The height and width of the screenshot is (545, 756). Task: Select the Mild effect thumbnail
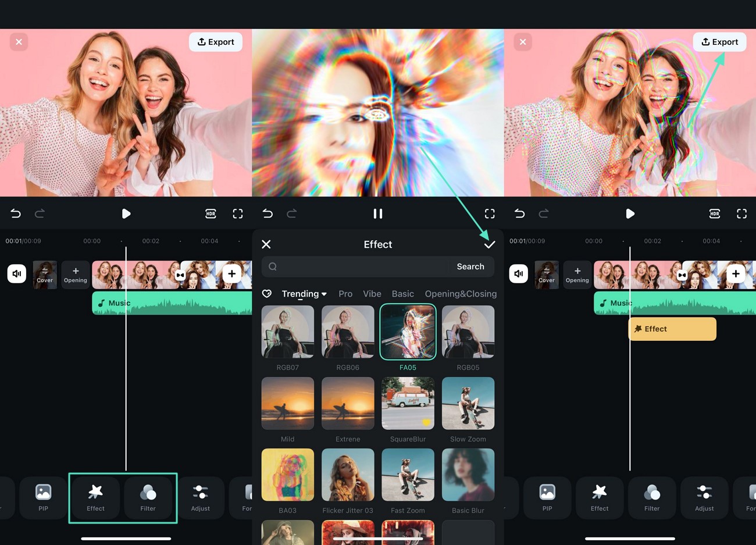click(288, 403)
